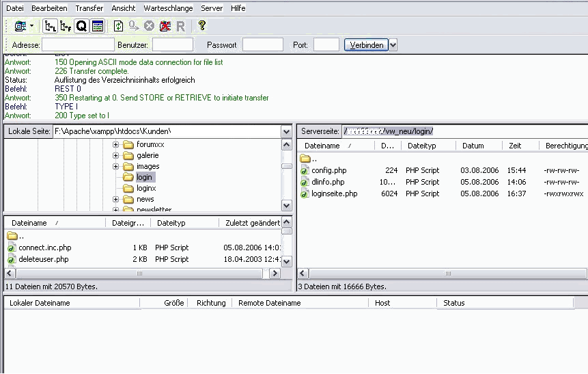The height and width of the screenshot is (374, 588).
Task: Select loginseite.php in the server file list
Action: point(334,194)
